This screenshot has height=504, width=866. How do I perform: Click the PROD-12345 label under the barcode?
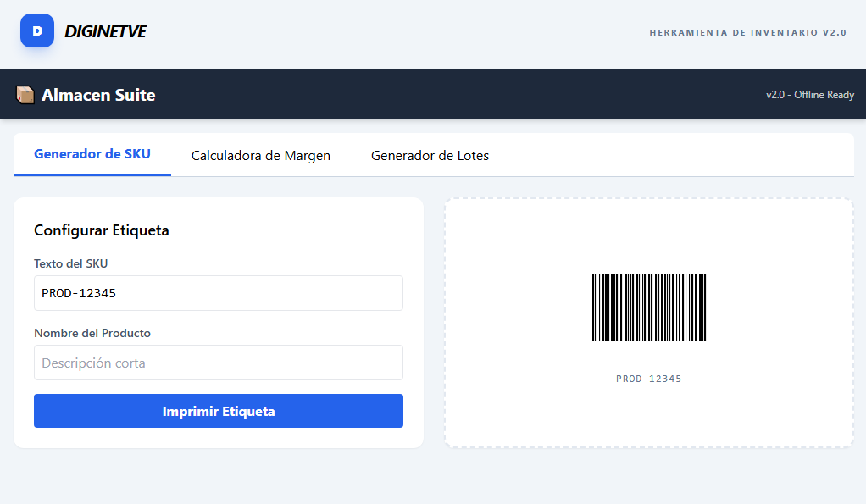[649, 379]
